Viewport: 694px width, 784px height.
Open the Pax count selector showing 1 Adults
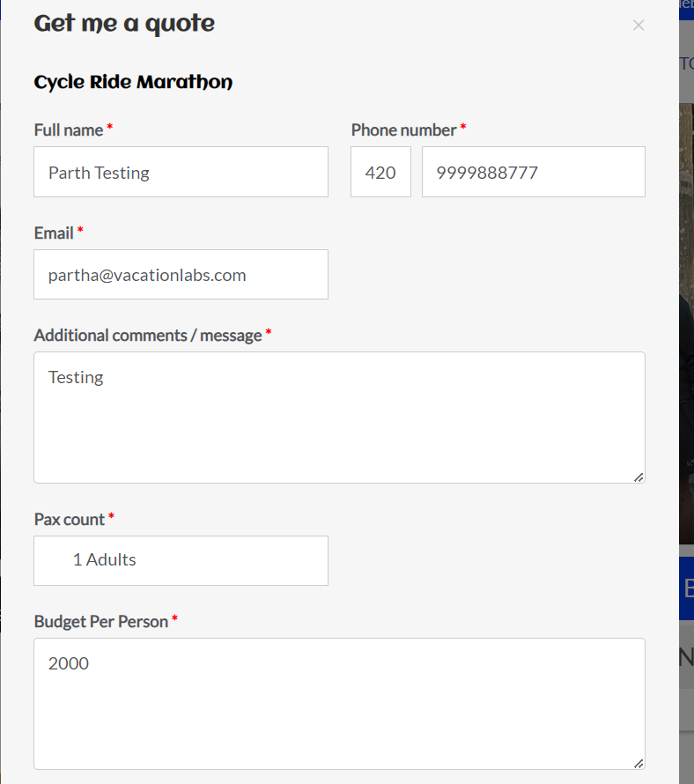(x=181, y=560)
